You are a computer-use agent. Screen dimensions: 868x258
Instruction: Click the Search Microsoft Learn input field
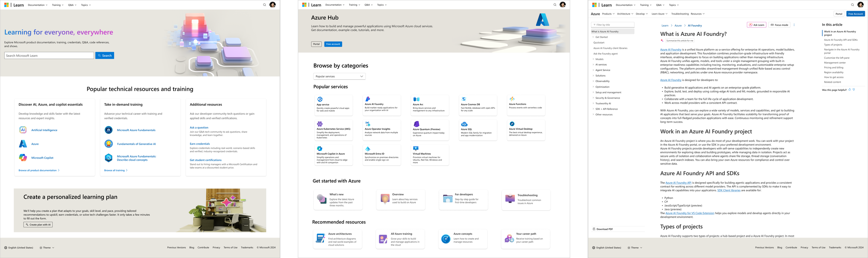(x=49, y=56)
